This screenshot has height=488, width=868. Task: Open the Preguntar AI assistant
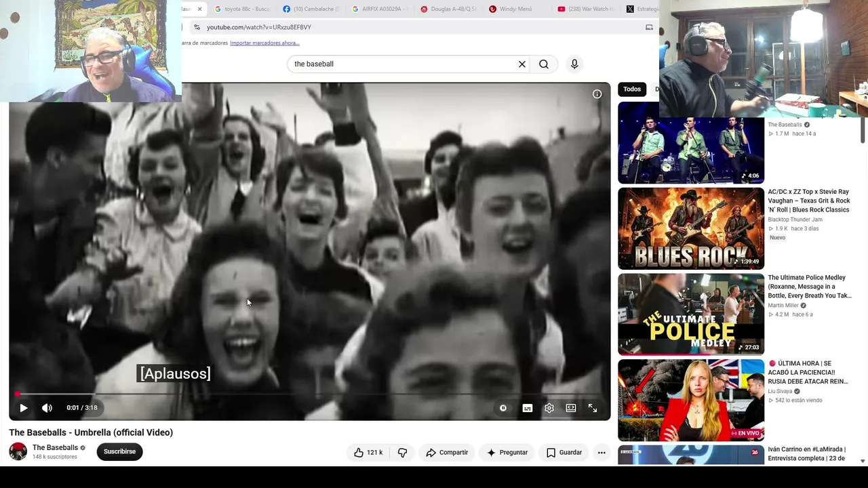(x=507, y=452)
